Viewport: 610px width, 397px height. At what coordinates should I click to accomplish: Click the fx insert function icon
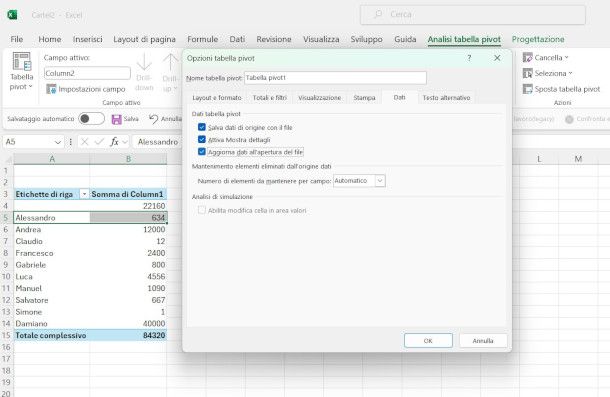pos(114,142)
